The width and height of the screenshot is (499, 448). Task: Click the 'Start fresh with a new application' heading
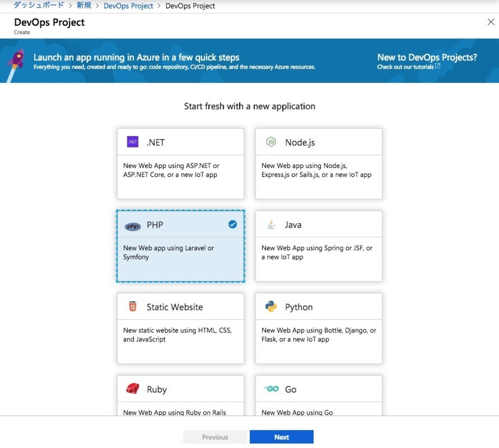point(249,106)
